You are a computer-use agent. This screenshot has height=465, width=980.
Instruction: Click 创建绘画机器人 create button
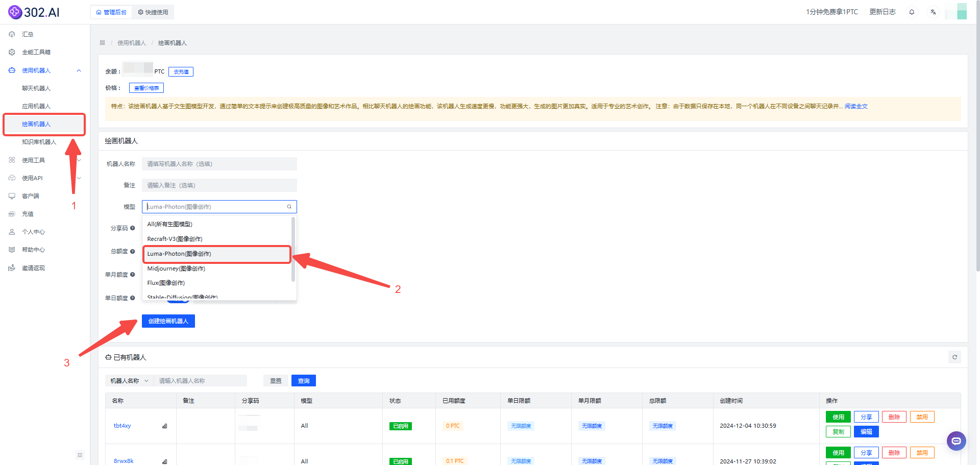click(x=168, y=321)
